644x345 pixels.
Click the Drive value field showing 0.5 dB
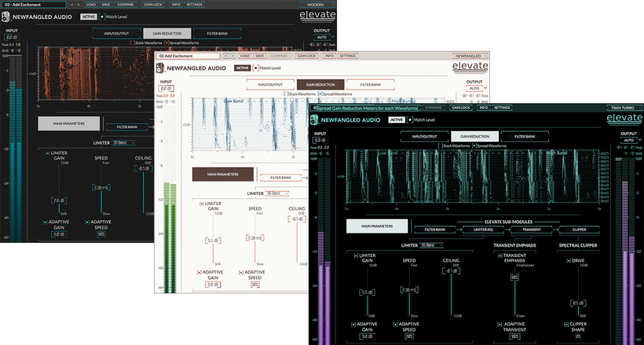pyautogui.click(x=579, y=303)
